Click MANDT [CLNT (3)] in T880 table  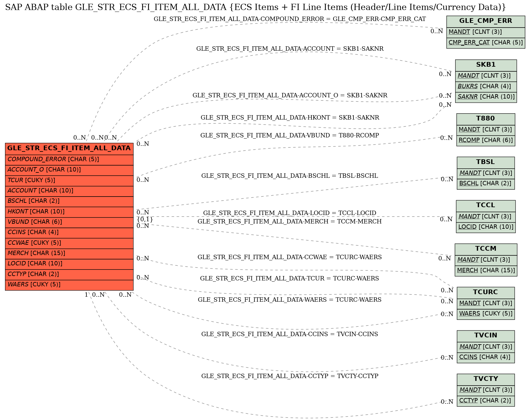click(x=486, y=130)
